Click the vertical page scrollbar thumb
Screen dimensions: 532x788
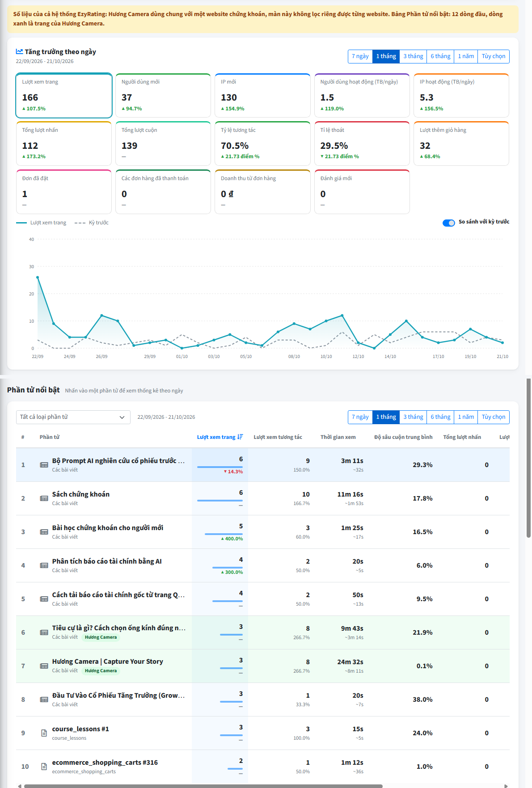click(x=528, y=458)
